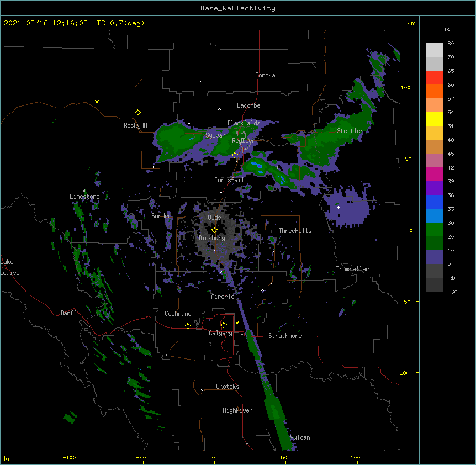Click the Blackfalds label
476x465 pixels.
point(244,123)
